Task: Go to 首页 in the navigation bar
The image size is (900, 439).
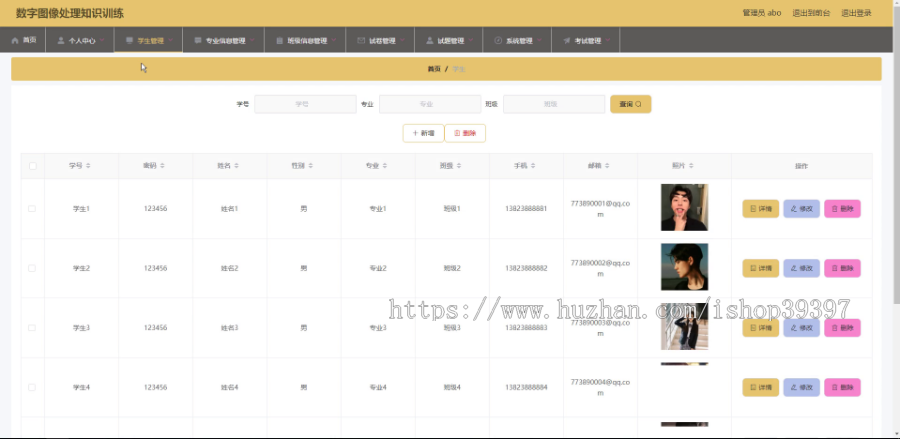Action: pyautogui.click(x=23, y=40)
